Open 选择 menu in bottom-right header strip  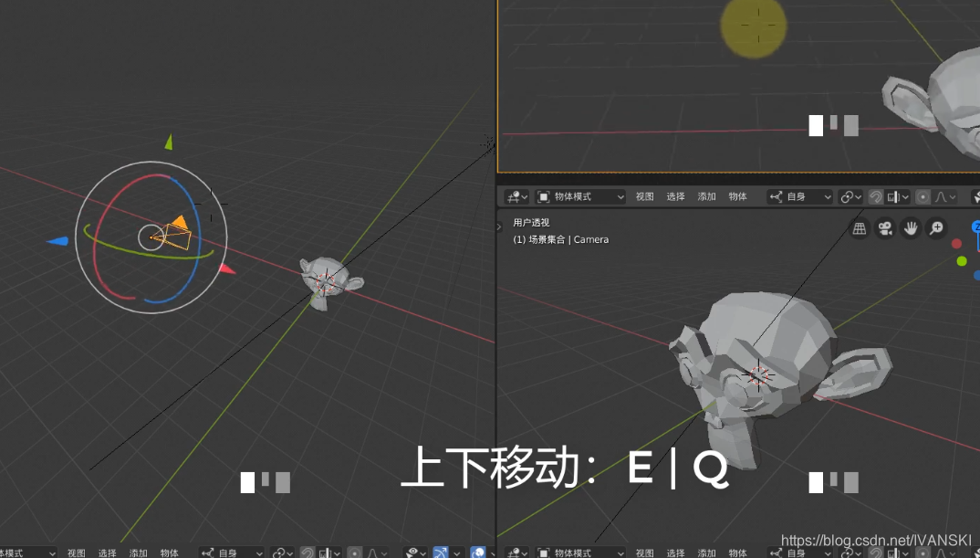(675, 553)
